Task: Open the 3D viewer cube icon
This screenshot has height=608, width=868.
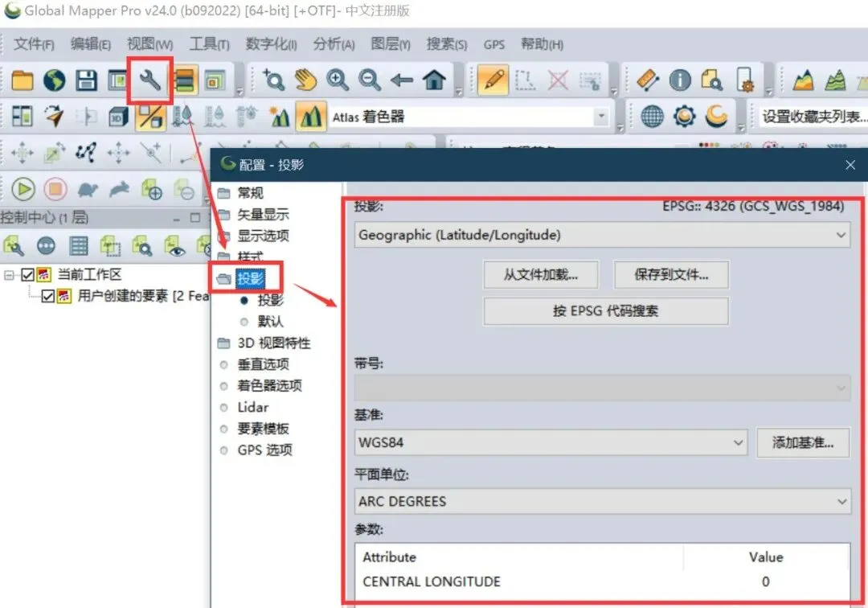Action: click(x=118, y=117)
